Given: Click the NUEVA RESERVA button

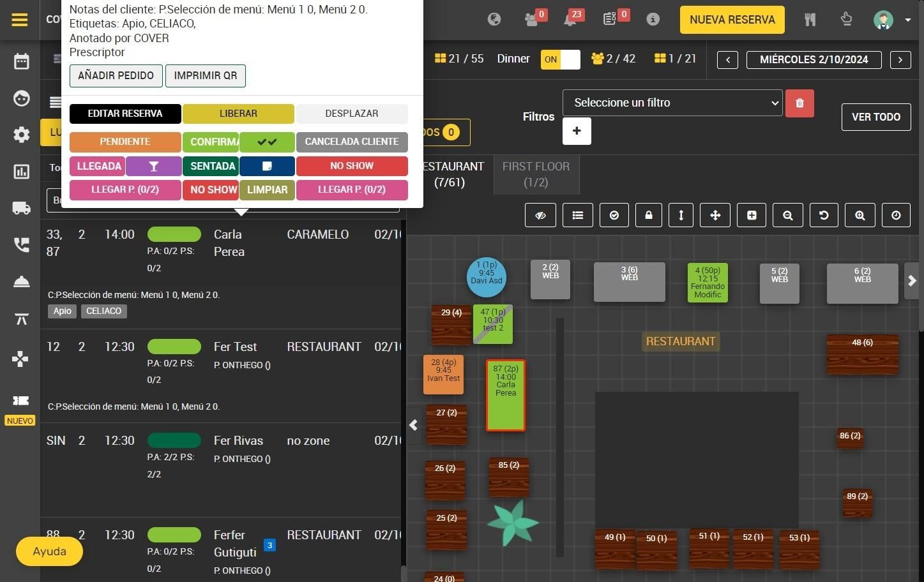Looking at the screenshot, I should [x=732, y=20].
